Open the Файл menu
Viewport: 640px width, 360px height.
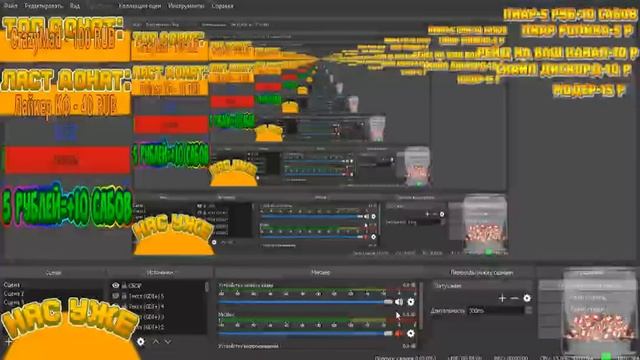click(10, 6)
